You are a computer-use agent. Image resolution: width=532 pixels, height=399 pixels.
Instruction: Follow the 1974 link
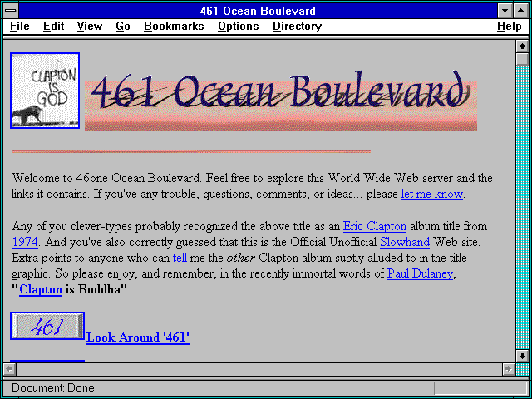click(25, 242)
